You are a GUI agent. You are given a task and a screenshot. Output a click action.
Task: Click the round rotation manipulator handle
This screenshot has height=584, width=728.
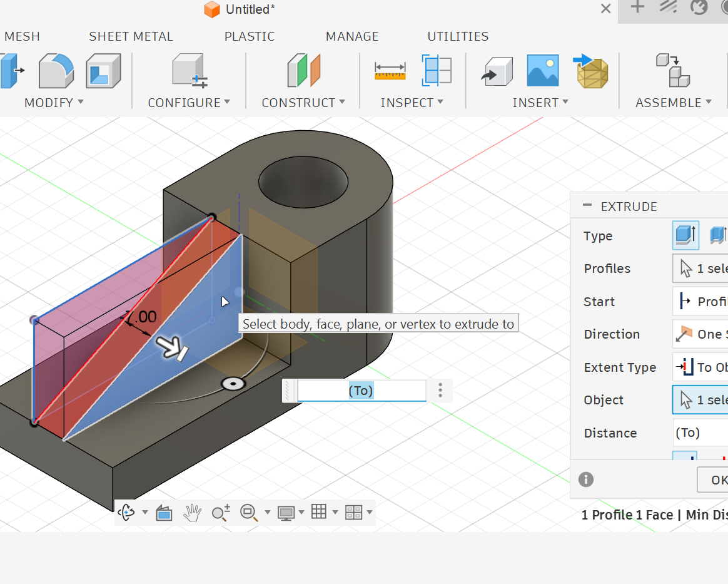pyautogui.click(x=233, y=384)
